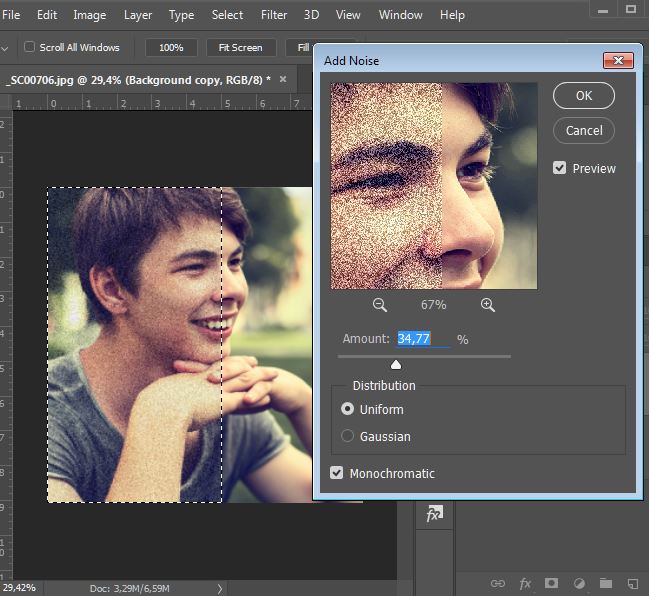Screen dimensions: 649x596
Task: Create a new layer group
Action: point(606,583)
